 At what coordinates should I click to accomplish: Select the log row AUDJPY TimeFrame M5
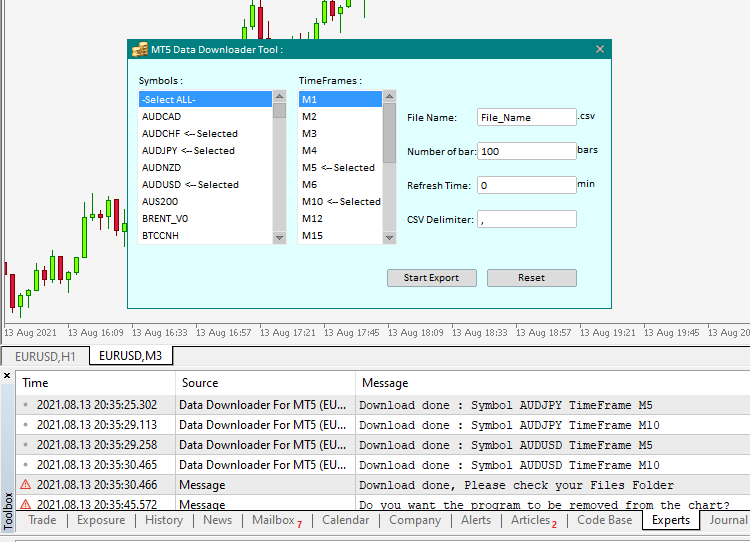383,405
